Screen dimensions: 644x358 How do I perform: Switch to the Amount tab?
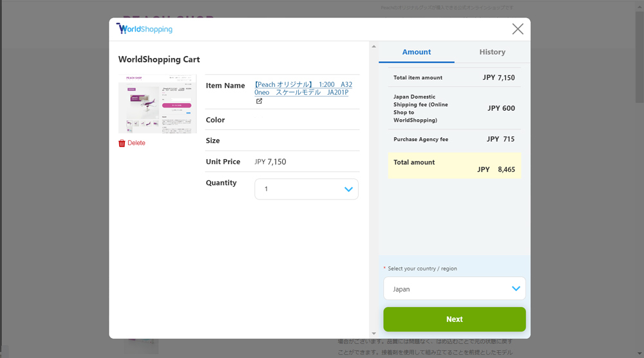pyautogui.click(x=417, y=52)
